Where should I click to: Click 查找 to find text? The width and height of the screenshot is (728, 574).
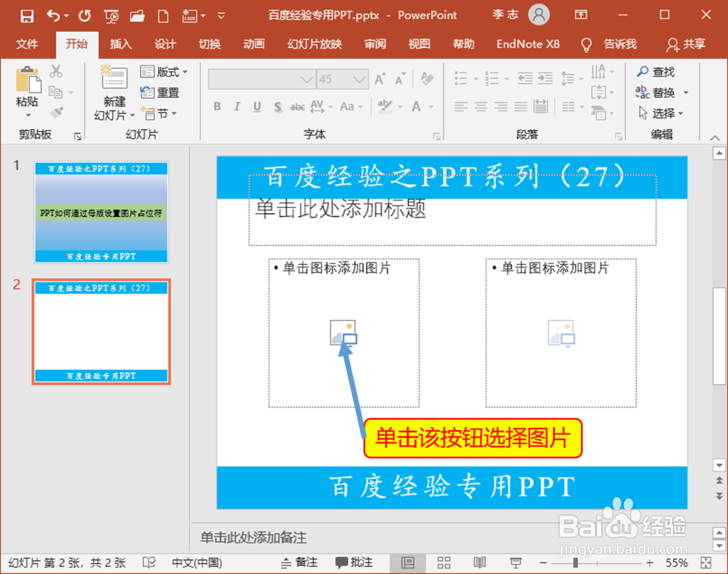(x=656, y=72)
